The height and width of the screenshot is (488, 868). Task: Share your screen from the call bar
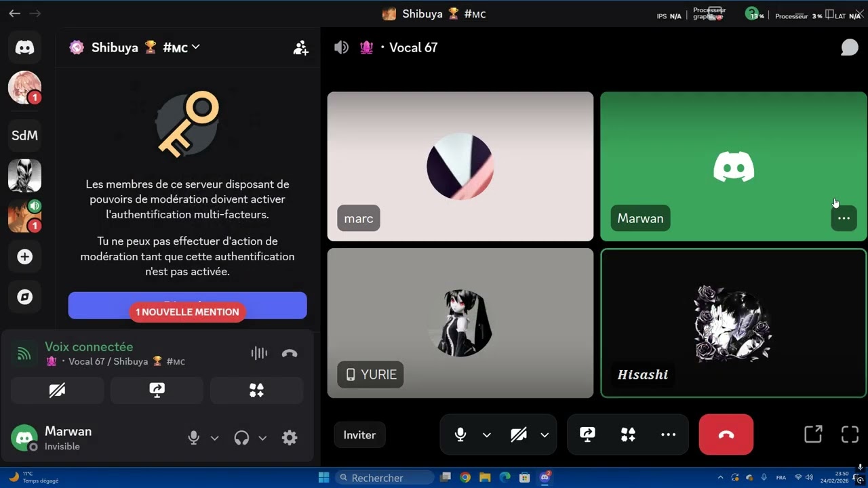(x=587, y=435)
